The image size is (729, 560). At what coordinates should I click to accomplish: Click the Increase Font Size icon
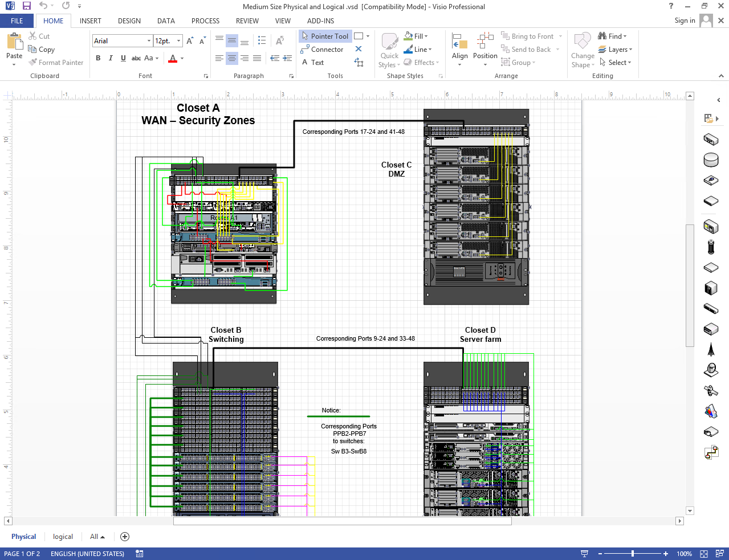click(x=190, y=41)
